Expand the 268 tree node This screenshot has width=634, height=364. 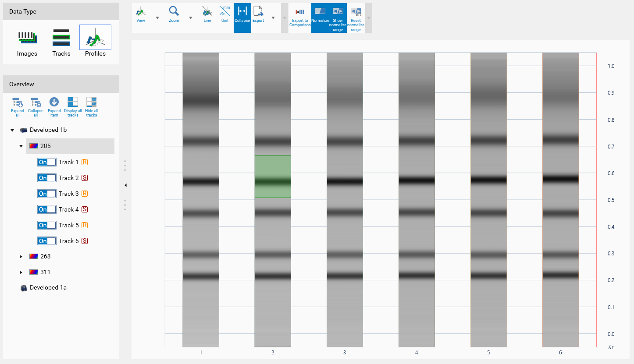(x=21, y=257)
